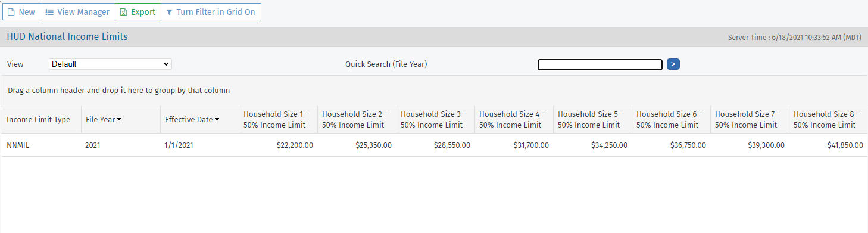Click the blue search go arrow button
The width and height of the screenshot is (868, 233).
pos(673,64)
